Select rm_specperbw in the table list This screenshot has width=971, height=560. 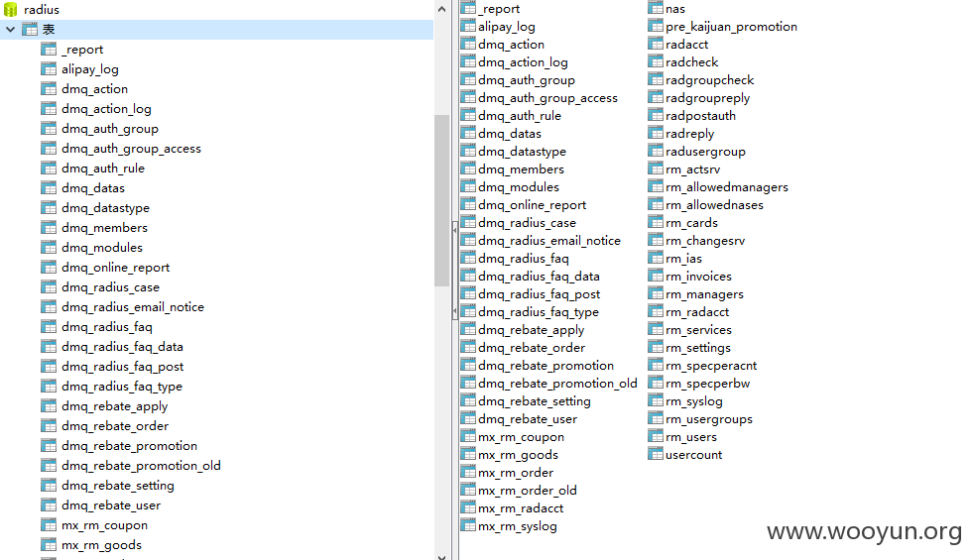click(x=708, y=383)
